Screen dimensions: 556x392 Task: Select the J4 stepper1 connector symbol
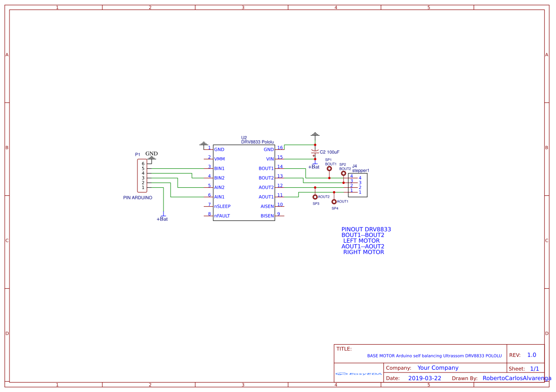357,185
